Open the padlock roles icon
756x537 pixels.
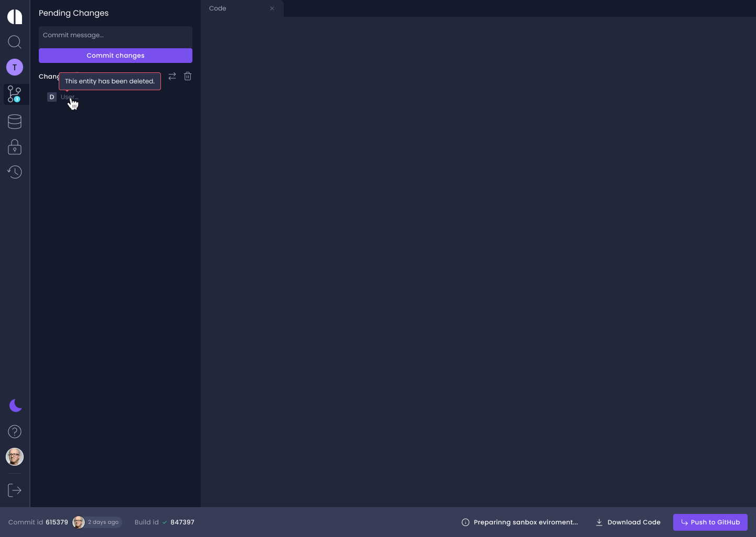[x=15, y=147]
